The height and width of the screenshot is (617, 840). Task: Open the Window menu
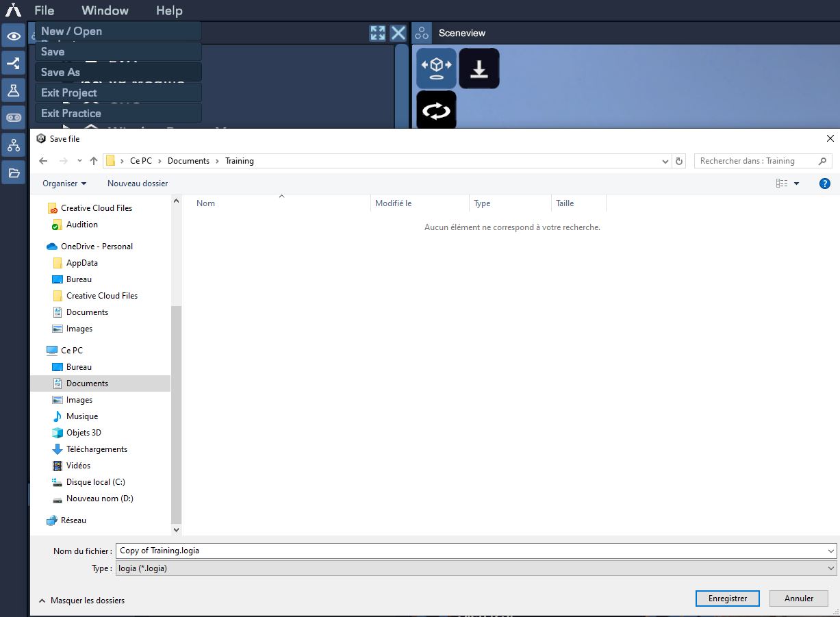105,10
